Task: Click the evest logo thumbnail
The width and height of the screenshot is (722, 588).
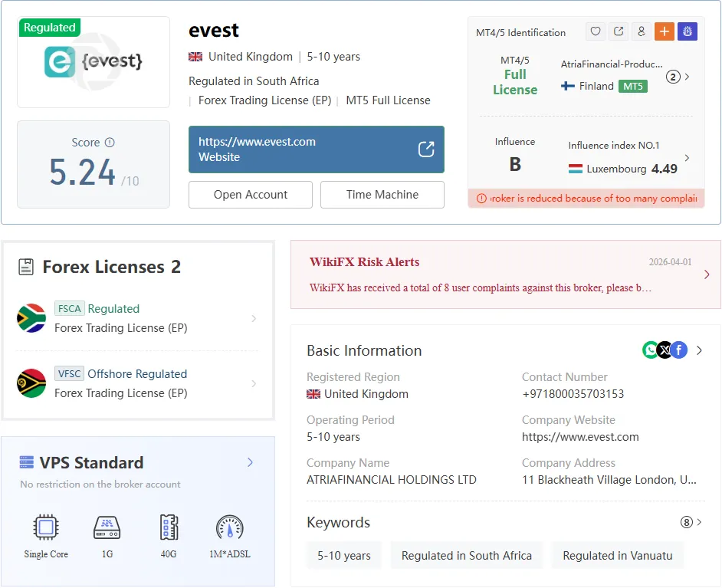Action: (94, 61)
